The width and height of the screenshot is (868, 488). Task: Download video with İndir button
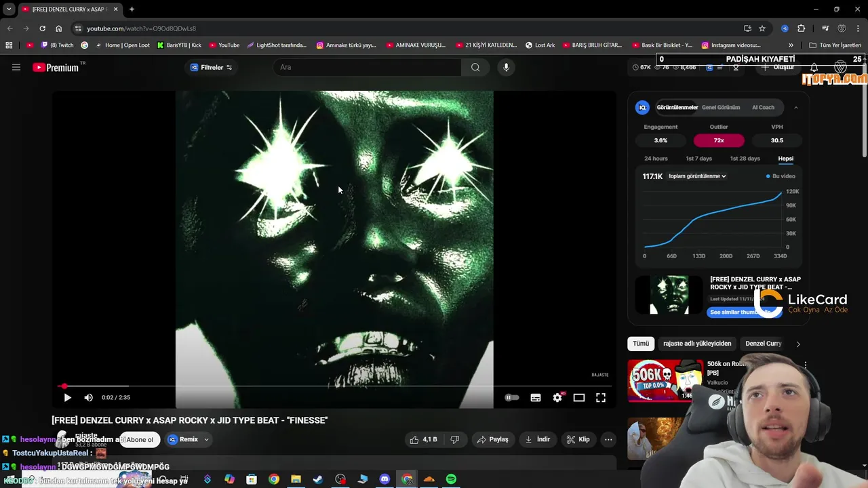click(x=538, y=439)
